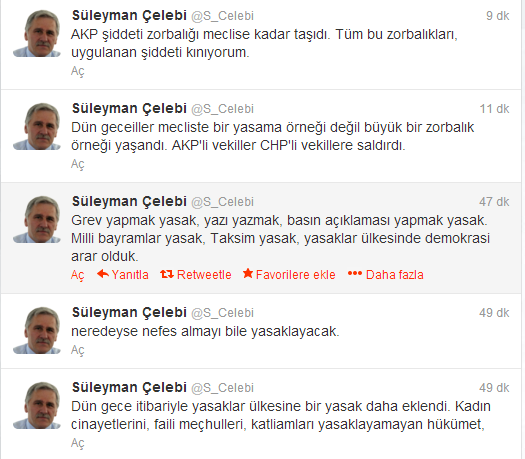
Task: Expand the 11 dk tweet with Aç
Action: [x=78, y=164]
